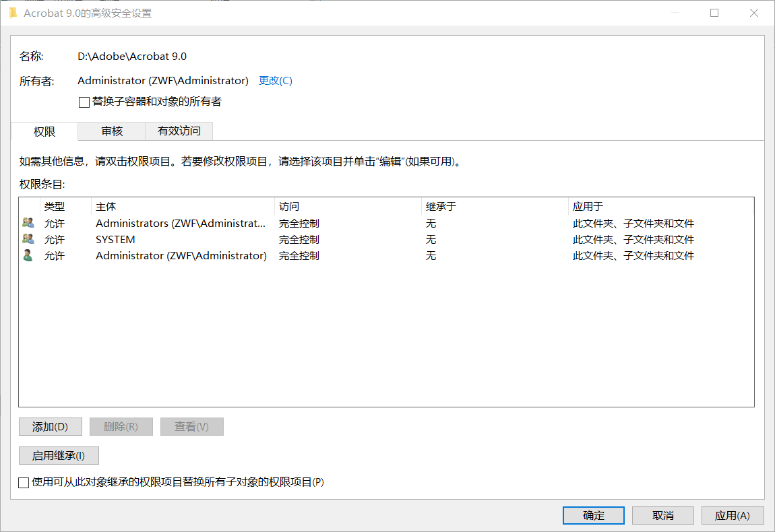Image resolution: width=775 pixels, height=532 pixels.
Task: Click the group icon of the Administrators entry
Action: [x=28, y=224]
